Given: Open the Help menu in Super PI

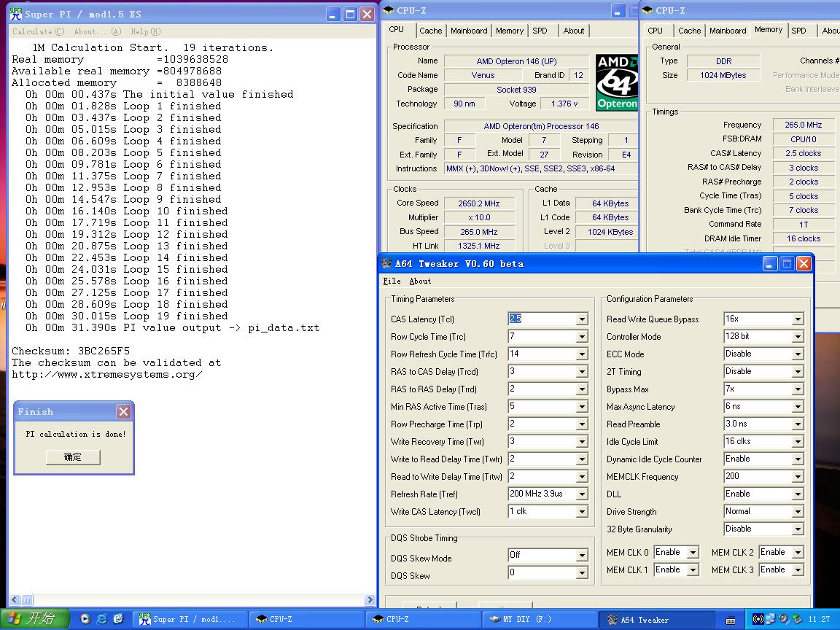Looking at the screenshot, I should click(x=146, y=31).
